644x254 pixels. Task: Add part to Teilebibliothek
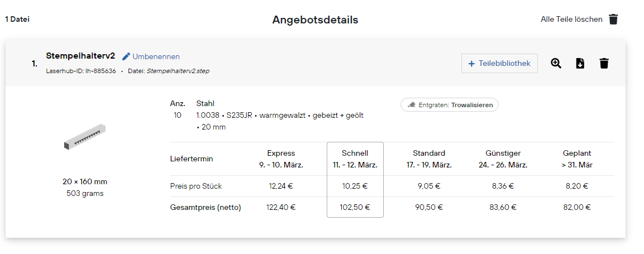(x=499, y=64)
